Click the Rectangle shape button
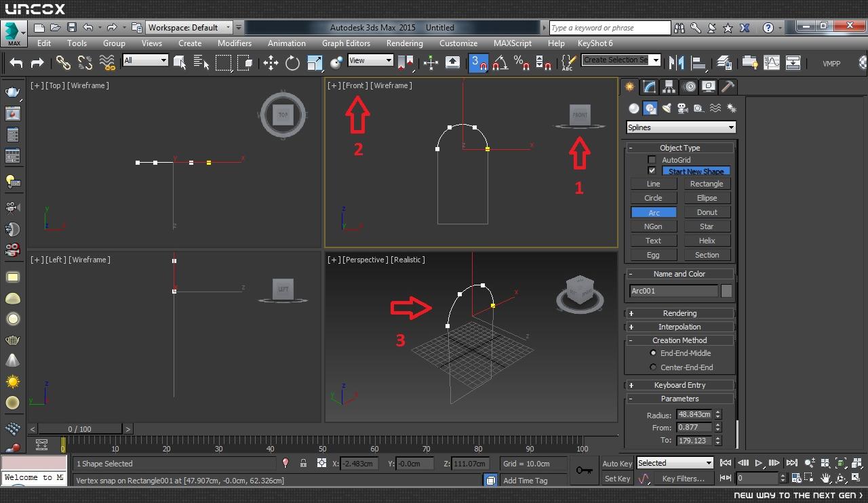Viewport: 868px width, 503px height. tap(707, 184)
